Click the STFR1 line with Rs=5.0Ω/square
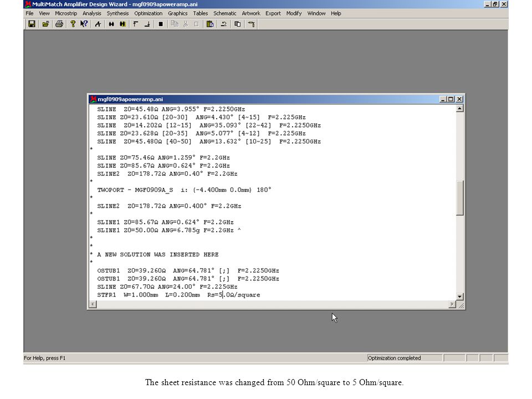The height and width of the screenshot is (399, 532). pyautogui.click(x=179, y=295)
